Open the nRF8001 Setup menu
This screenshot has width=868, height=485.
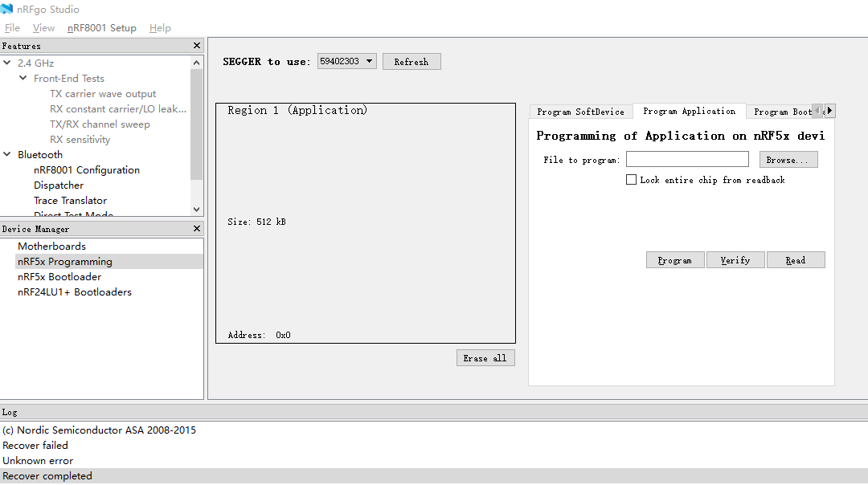coord(102,28)
